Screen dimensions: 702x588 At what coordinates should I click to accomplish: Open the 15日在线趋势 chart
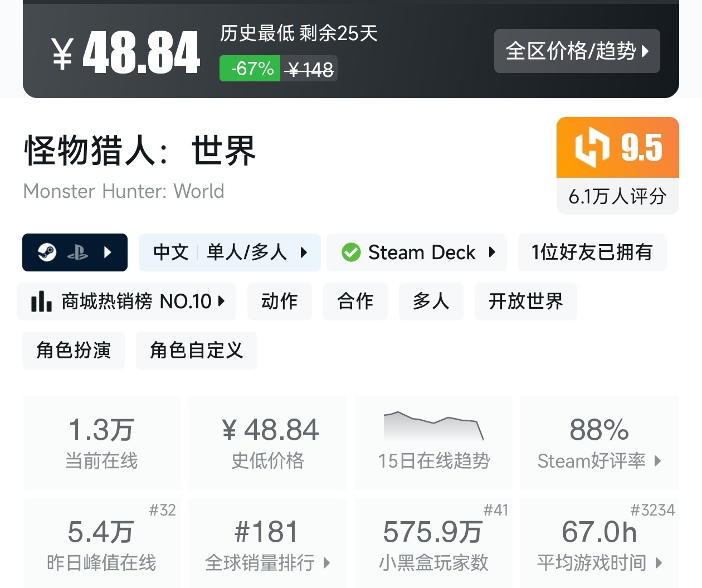(x=434, y=443)
